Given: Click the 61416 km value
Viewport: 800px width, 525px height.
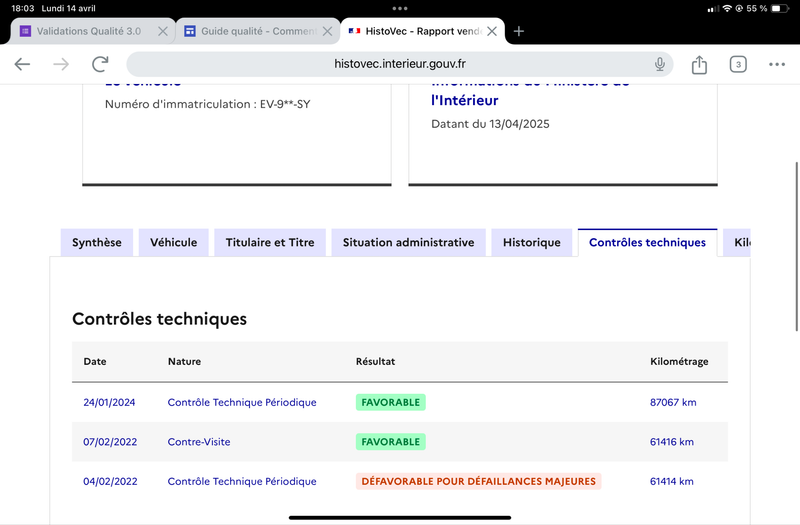Looking at the screenshot, I should 672,442.
